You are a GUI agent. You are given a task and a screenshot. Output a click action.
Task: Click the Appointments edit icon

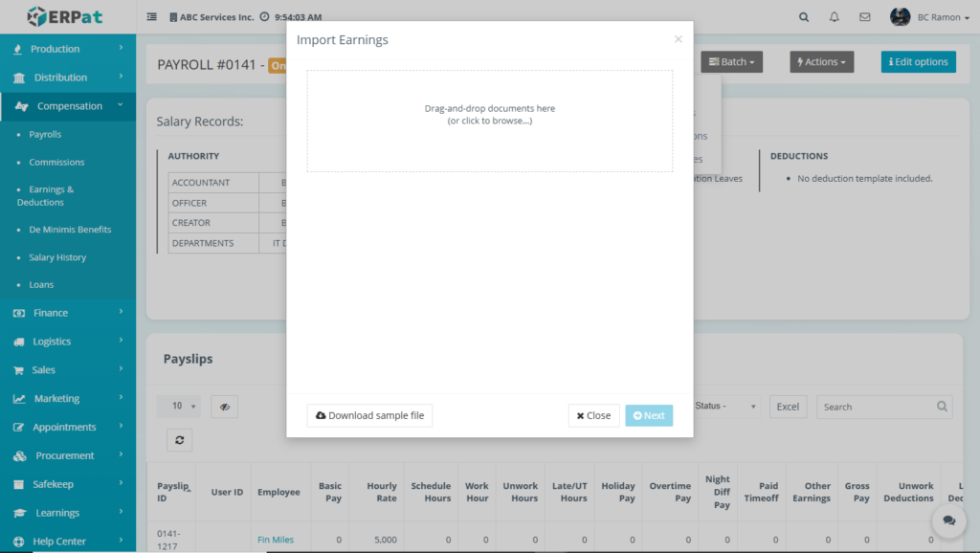19,428
